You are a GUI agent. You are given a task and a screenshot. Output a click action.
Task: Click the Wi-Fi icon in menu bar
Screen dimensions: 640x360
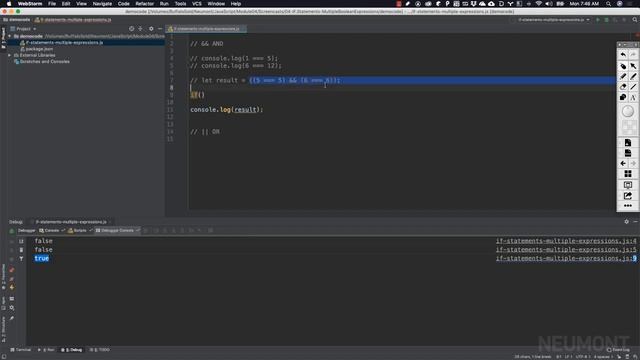point(538,4)
